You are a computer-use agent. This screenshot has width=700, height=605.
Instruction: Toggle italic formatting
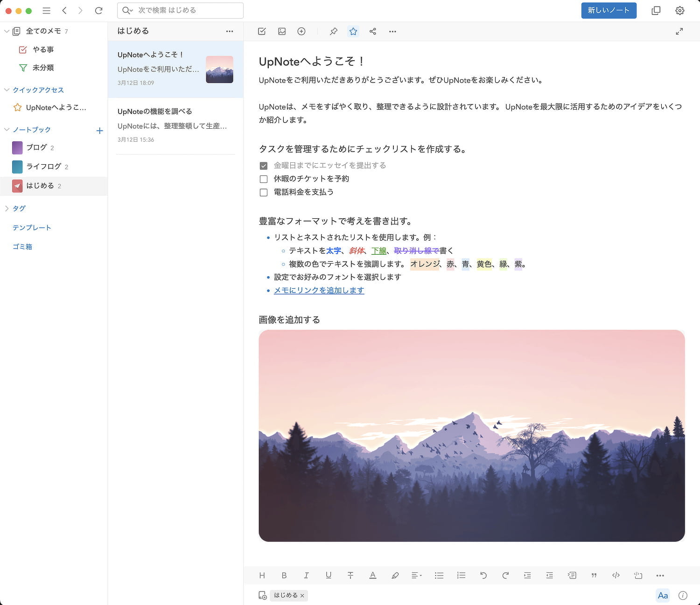coord(306,576)
